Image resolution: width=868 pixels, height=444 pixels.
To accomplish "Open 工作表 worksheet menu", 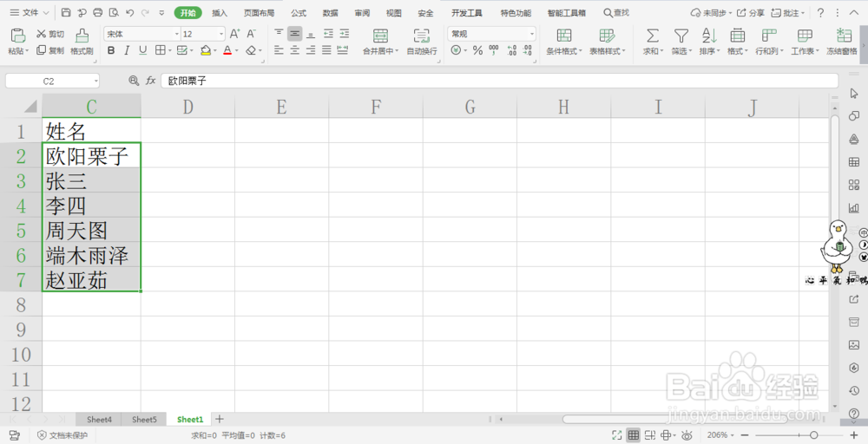I will click(805, 42).
